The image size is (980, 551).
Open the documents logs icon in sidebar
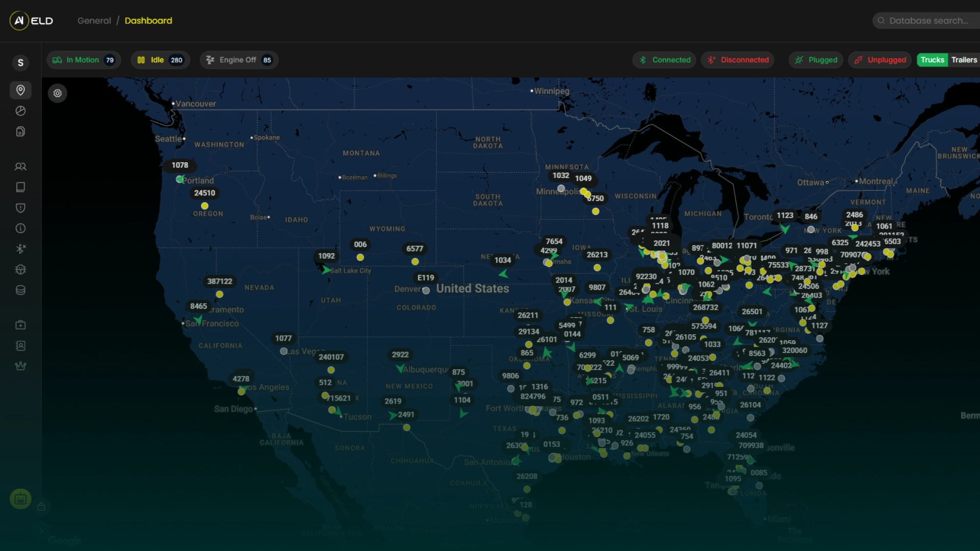click(20, 131)
